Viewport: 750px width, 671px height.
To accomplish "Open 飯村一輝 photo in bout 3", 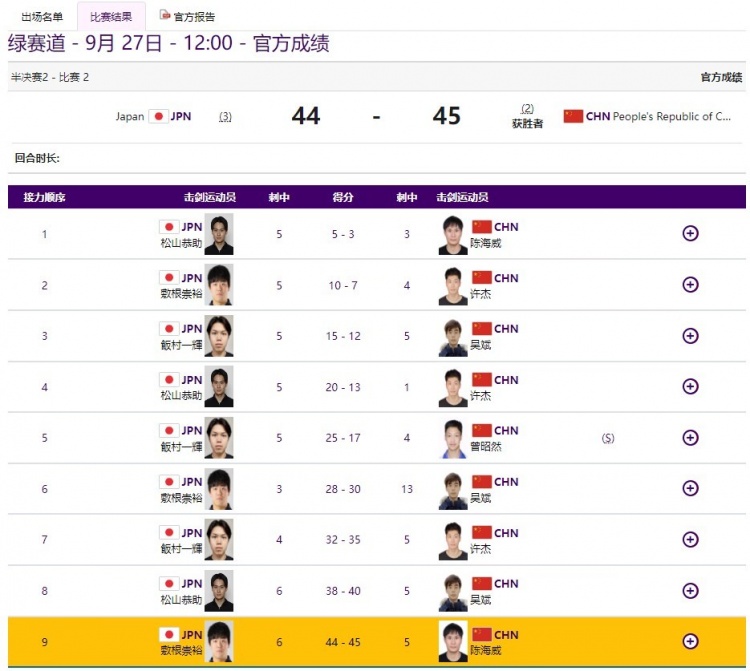I will click(219, 336).
